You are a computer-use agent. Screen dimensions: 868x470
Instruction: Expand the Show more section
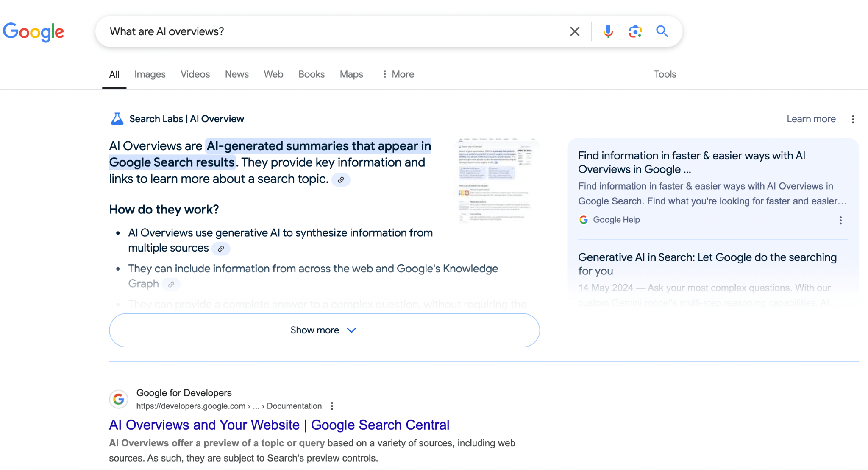(x=324, y=330)
